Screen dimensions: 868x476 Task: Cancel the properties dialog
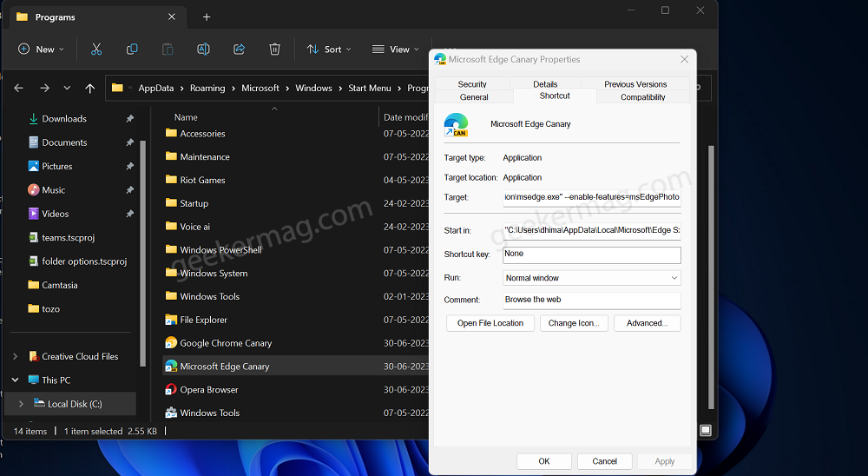coord(604,461)
